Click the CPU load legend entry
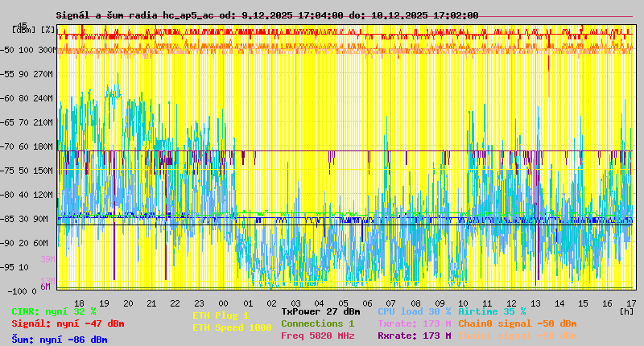Screen dimensions: 644x346 (414, 311)
